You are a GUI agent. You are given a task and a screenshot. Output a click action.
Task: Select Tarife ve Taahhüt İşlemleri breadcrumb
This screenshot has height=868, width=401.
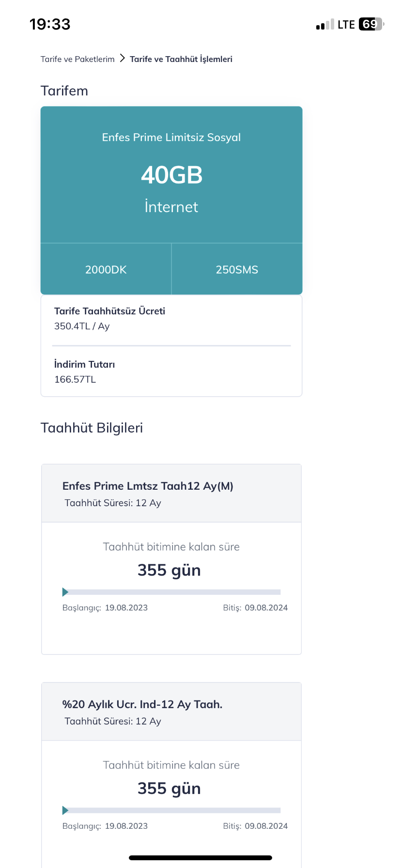coord(181,59)
